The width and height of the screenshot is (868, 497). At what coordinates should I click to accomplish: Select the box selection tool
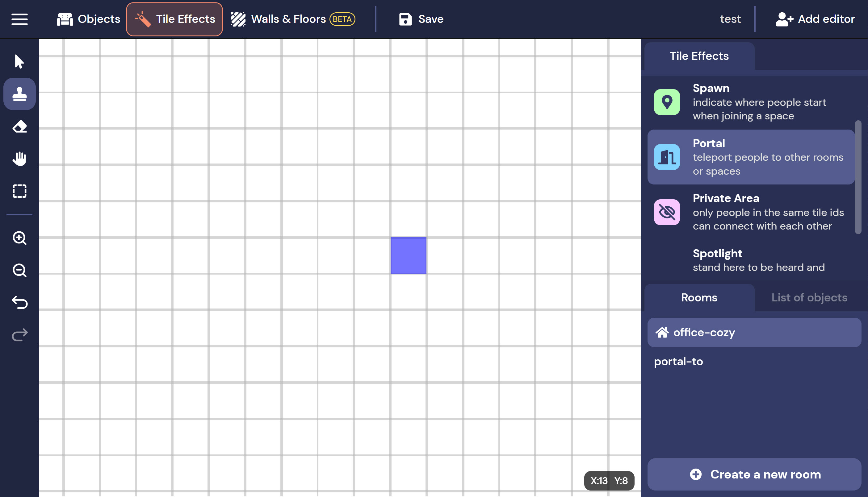click(x=19, y=191)
